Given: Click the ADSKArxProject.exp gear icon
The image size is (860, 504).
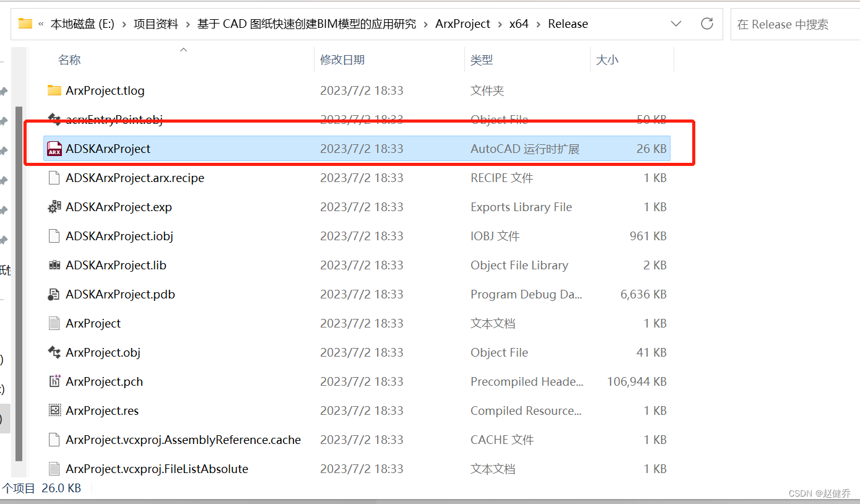Looking at the screenshot, I should 54,207.
